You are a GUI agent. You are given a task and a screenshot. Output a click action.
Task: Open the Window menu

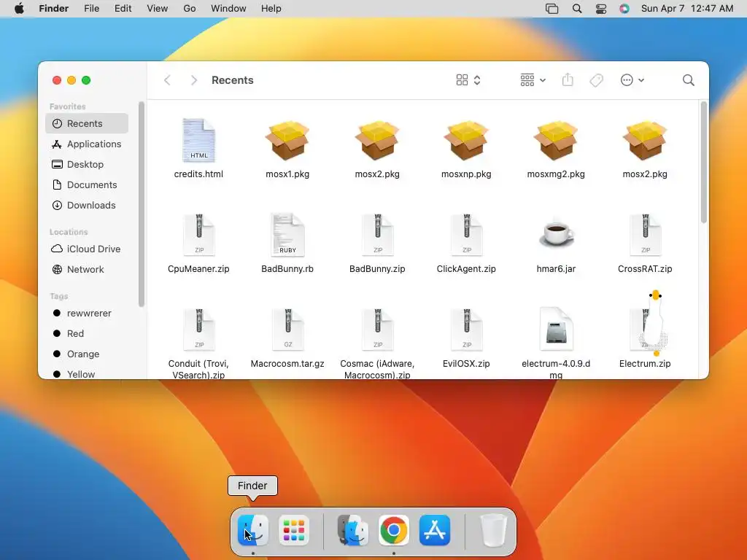coord(228,9)
